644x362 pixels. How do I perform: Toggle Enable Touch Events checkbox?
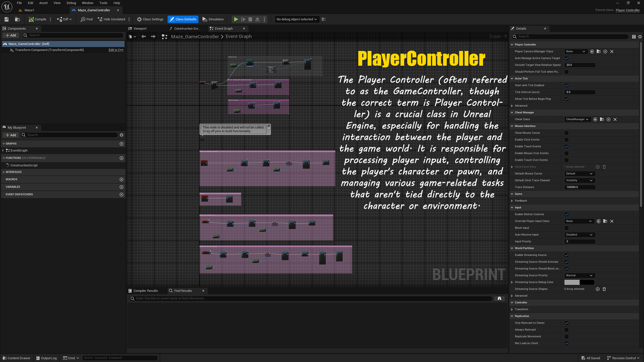click(x=567, y=146)
